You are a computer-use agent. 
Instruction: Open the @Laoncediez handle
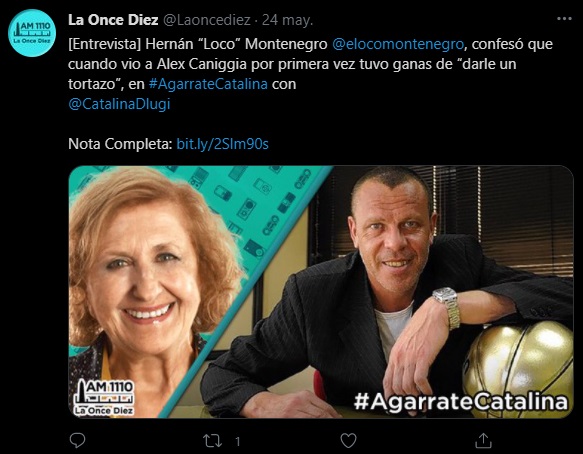pyautogui.click(x=207, y=20)
